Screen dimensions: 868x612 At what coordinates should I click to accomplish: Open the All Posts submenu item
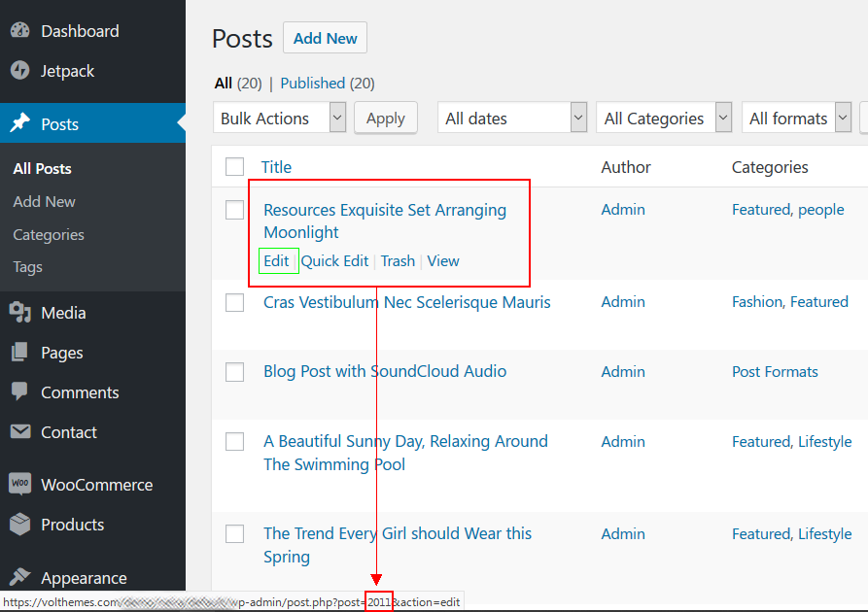42,168
